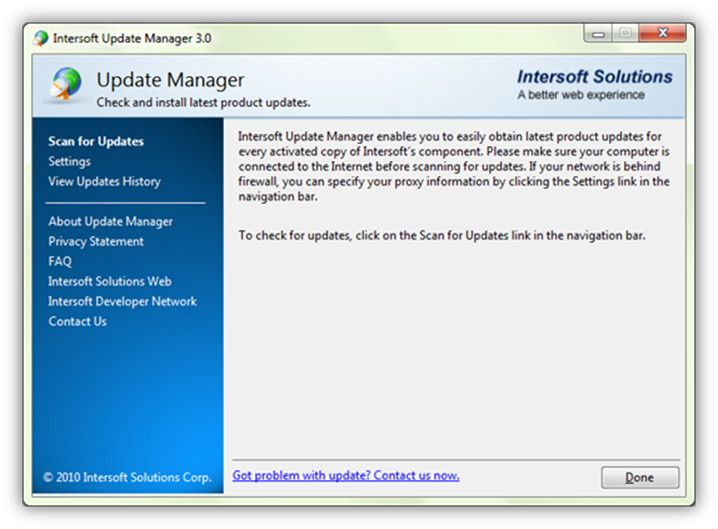The width and height of the screenshot is (718, 529).
Task: Open the FAQ link
Action: coord(60,261)
